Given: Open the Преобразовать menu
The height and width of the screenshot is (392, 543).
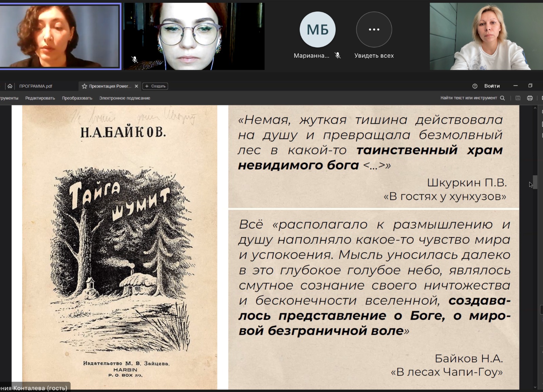Looking at the screenshot, I should point(77,98).
